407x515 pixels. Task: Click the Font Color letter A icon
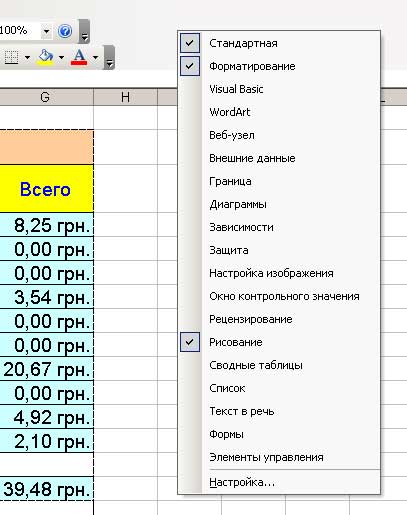point(79,57)
